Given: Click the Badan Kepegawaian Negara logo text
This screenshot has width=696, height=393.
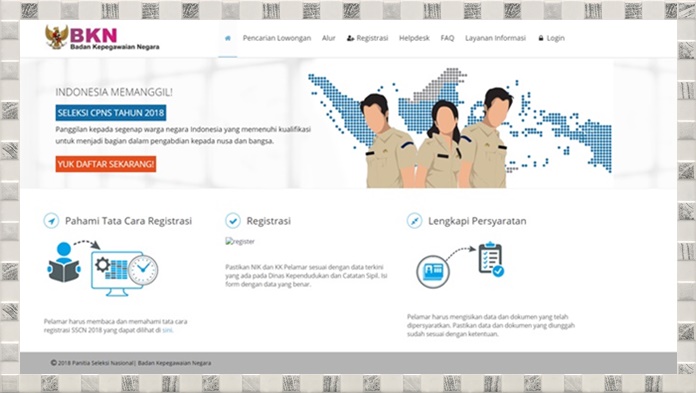Looking at the screenshot, I should pyautogui.click(x=115, y=47).
